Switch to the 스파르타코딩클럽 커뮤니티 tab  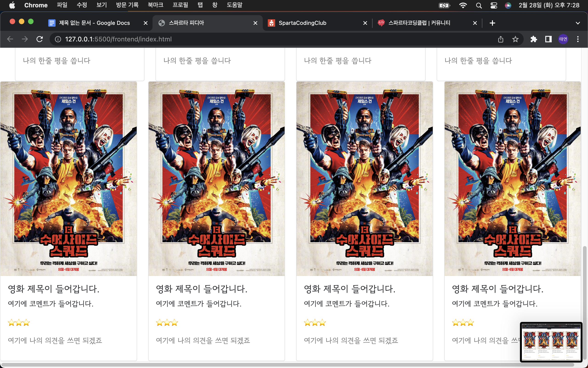click(x=427, y=23)
